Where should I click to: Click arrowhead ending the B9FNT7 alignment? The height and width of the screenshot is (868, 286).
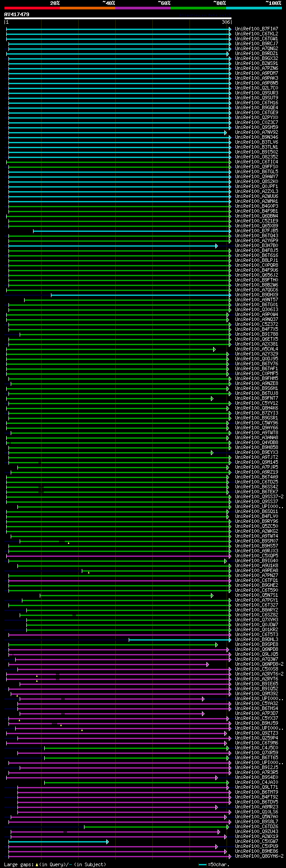(212, 398)
